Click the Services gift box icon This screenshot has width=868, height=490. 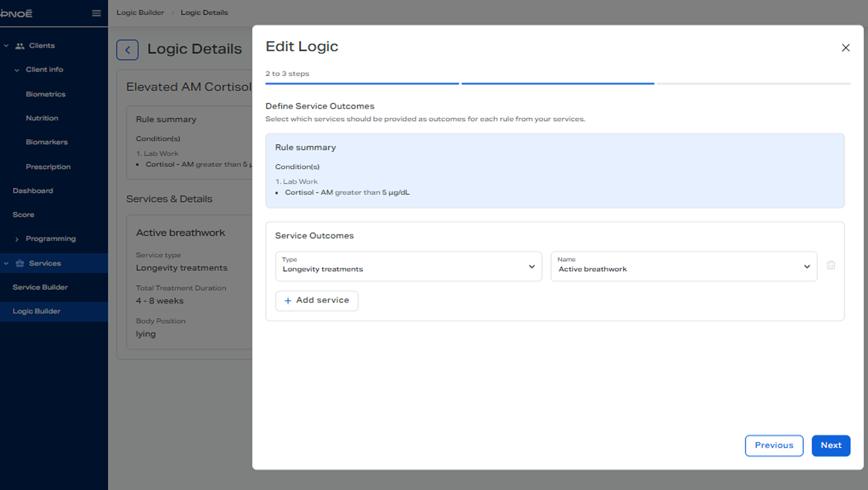point(19,264)
